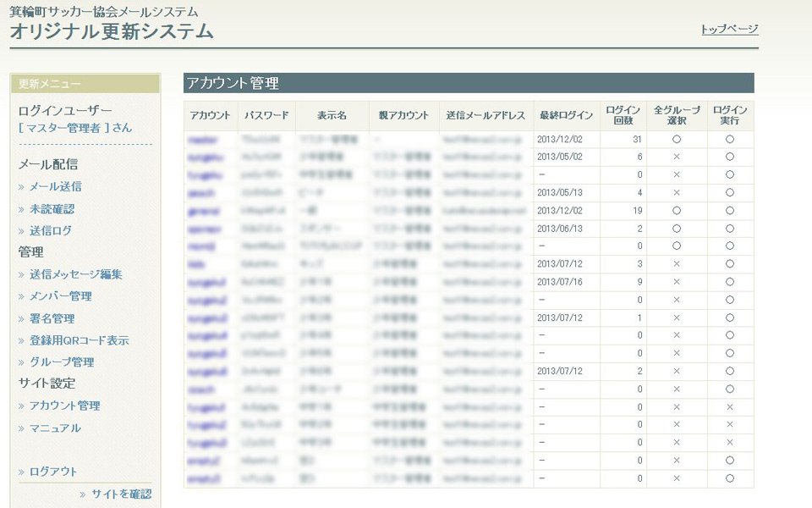This screenshot has height=508, width=812.
Task: Open the account link in the 19-logins row
Action: tap(202, 211)
